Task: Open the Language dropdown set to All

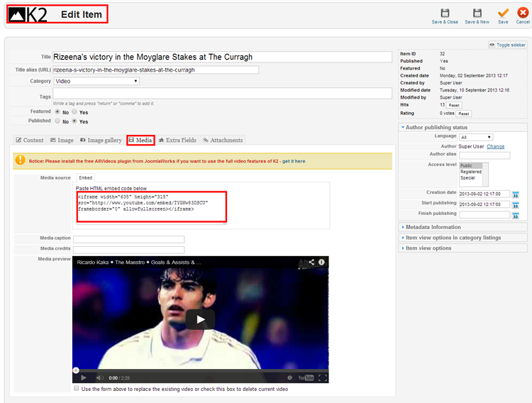Action: [x=475, y=137]
